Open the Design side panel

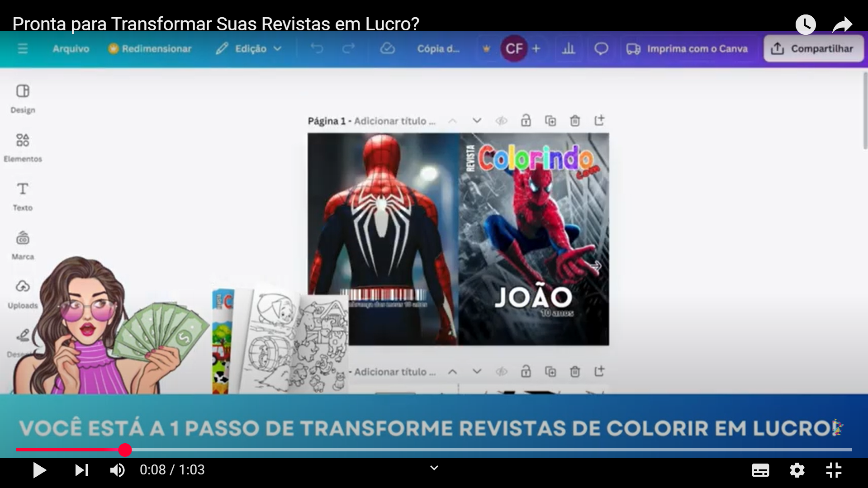23,99
